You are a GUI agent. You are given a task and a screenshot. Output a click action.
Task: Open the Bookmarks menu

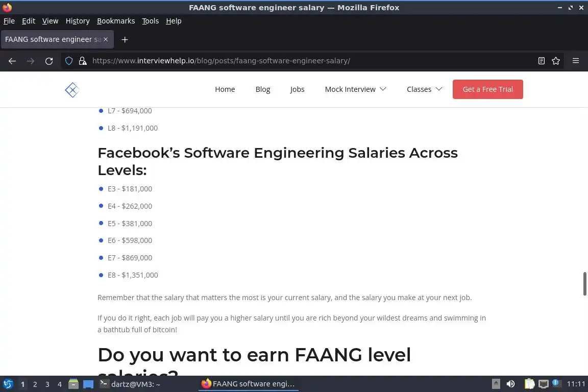click(116, 21)
